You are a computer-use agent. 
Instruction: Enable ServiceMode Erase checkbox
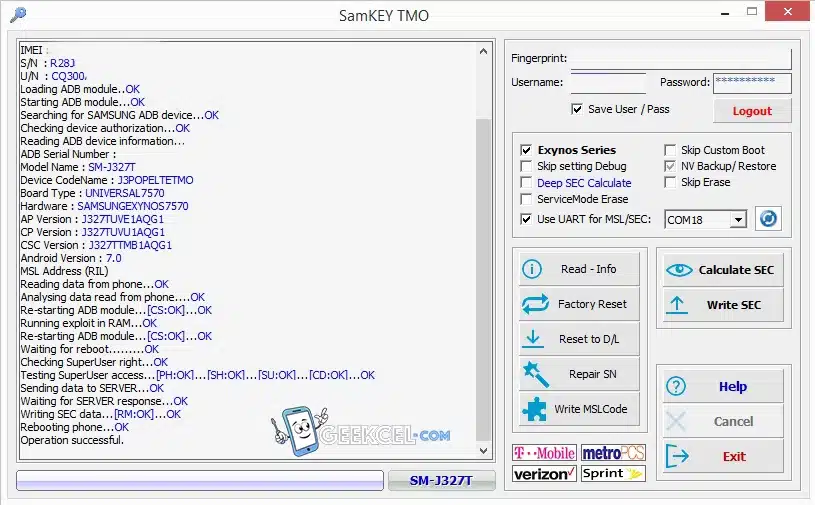click(x=526, y=199)
